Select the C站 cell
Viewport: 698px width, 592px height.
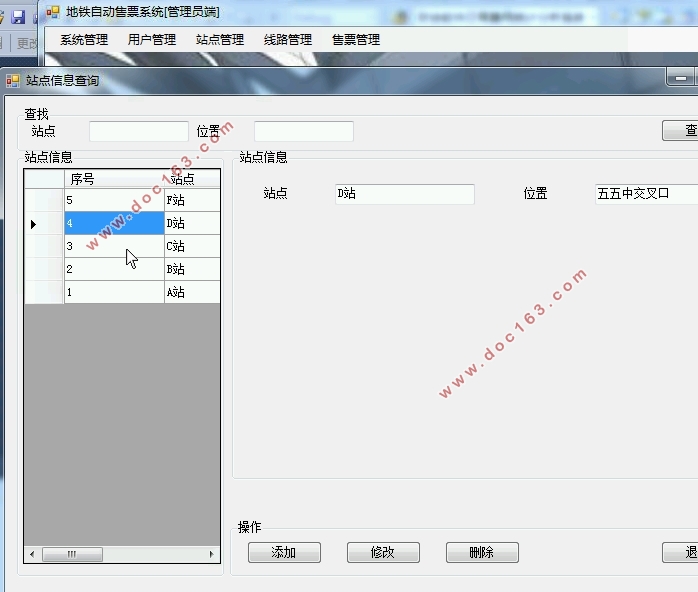tap(192, 246)
